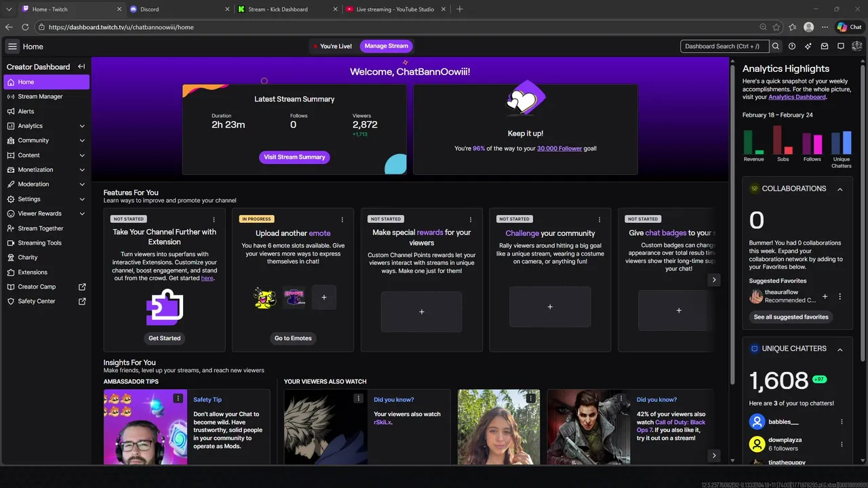Click the Charity sidebar icon
The height and width of the screenshot is (488, 868).
tap(11, 258)
